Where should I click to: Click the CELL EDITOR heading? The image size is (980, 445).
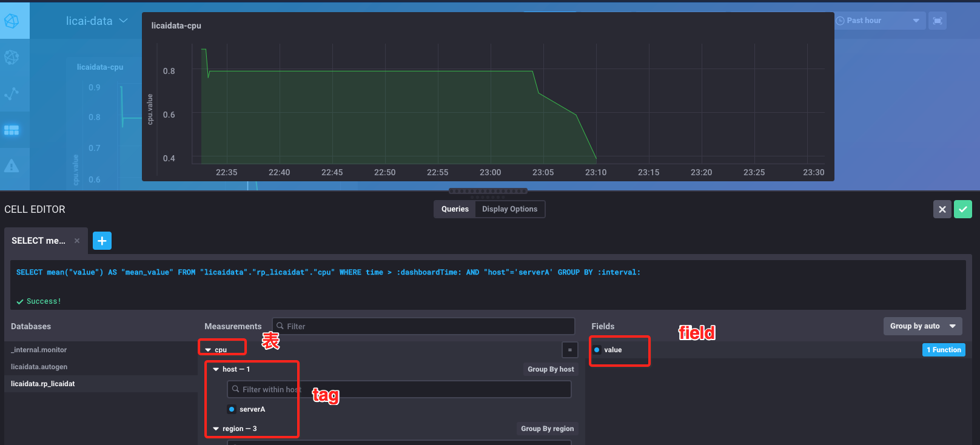pyautogui.click(x=35, y=209)
